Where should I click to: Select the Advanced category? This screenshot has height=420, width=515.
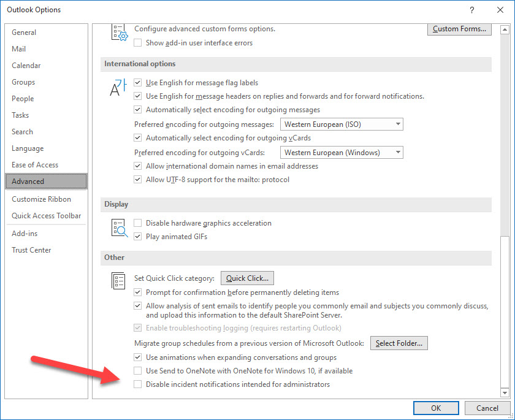pos(47,181)
